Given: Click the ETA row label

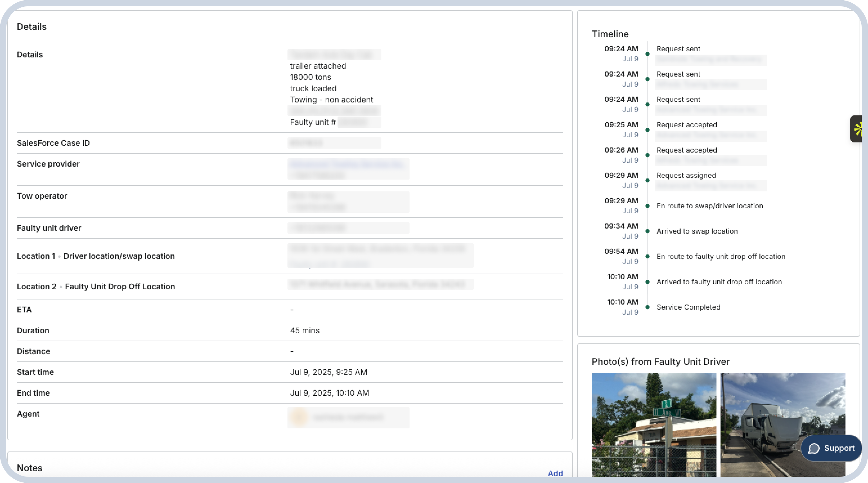Looking at the screenshot, I should (24, 310).
